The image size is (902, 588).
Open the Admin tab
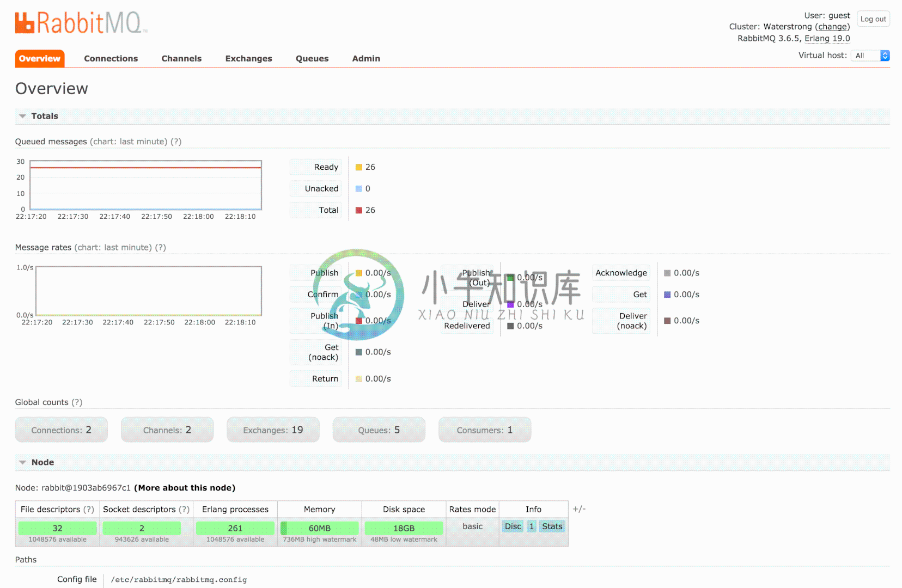[x=366, y=59]
